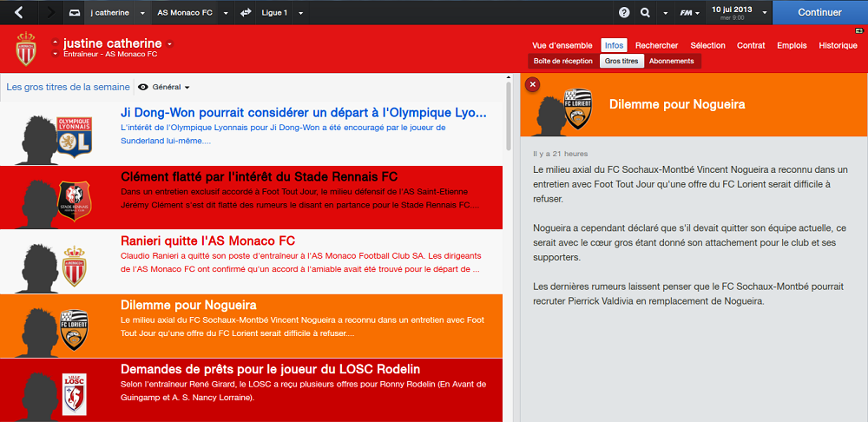The width and height of the screenshot is (868, 422).
Task: Open the date dropdown arrow beside 10 jul 2013
Action: tap(765, 13)
